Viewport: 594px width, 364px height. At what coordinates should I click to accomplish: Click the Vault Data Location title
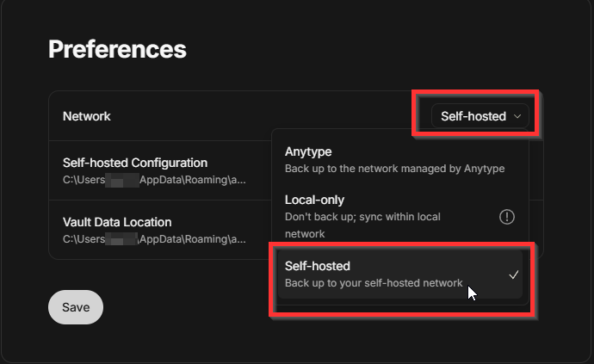click(117, 222)
